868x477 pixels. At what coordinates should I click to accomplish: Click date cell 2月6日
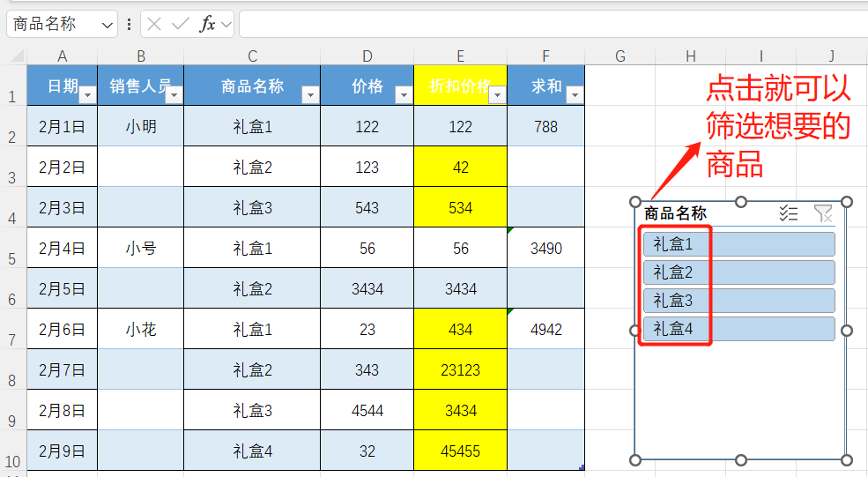pyautogui.click(x=62, y=329)
